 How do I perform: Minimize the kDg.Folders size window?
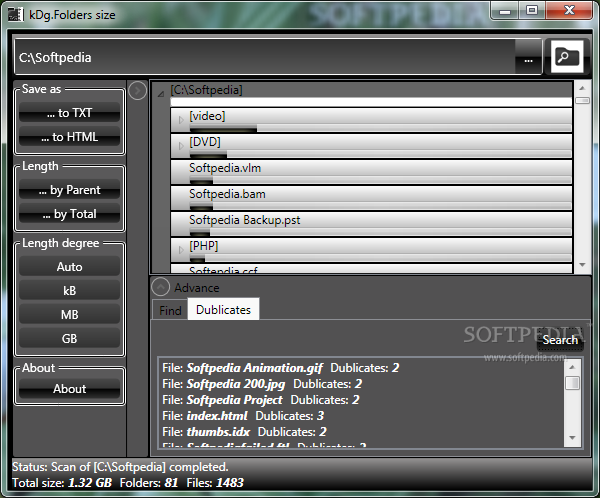coord(505,11)
